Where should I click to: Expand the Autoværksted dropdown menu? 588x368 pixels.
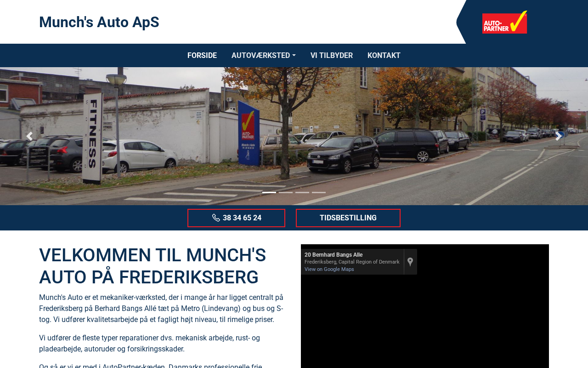[x=264, y=56]
